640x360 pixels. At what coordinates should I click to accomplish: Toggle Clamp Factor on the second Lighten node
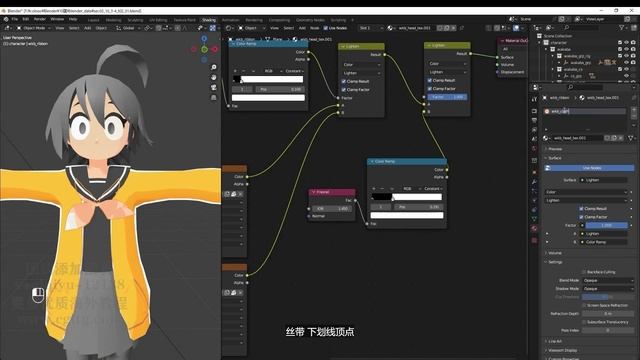pyautogui.click(x=429, y=88)
